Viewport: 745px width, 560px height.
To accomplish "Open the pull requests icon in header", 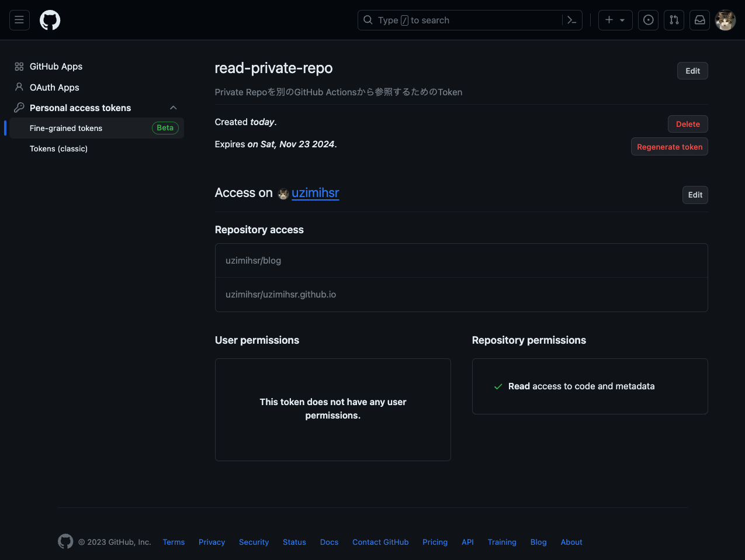I will 674,20.
